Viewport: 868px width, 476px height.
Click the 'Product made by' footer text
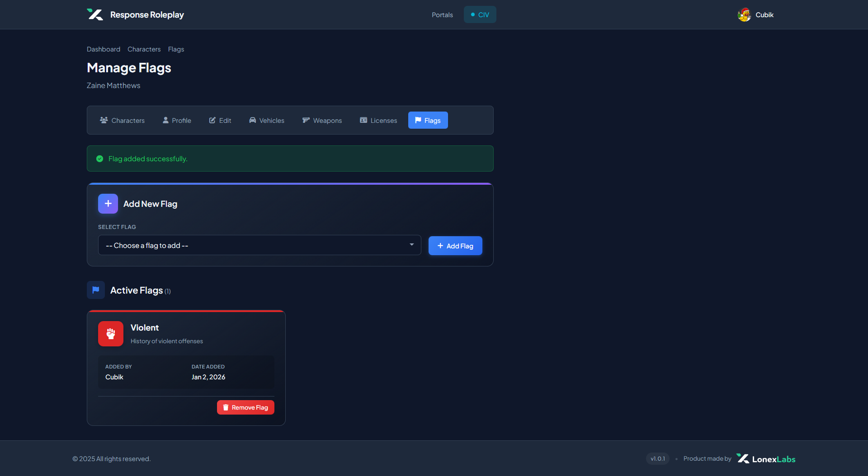[x=708, y=459]
